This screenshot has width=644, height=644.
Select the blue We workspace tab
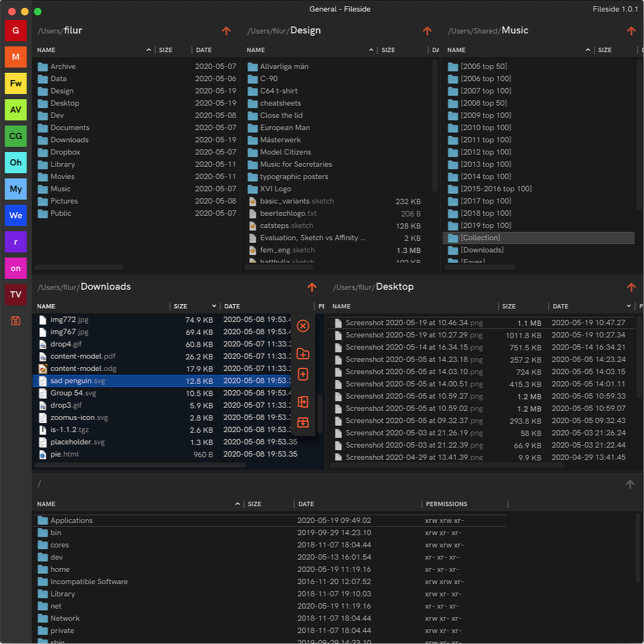click(x=15, y=215)
